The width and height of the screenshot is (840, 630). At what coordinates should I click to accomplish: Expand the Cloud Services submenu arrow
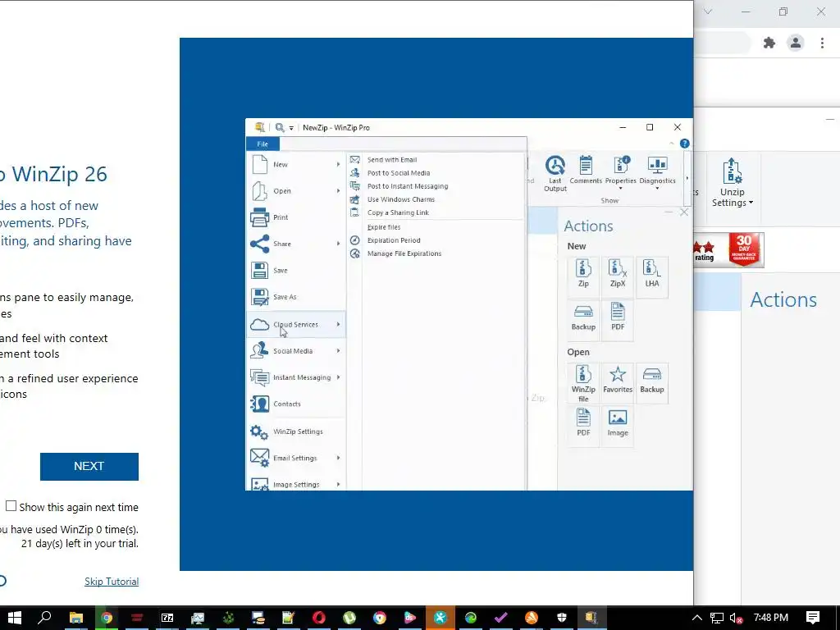point(338,324)
